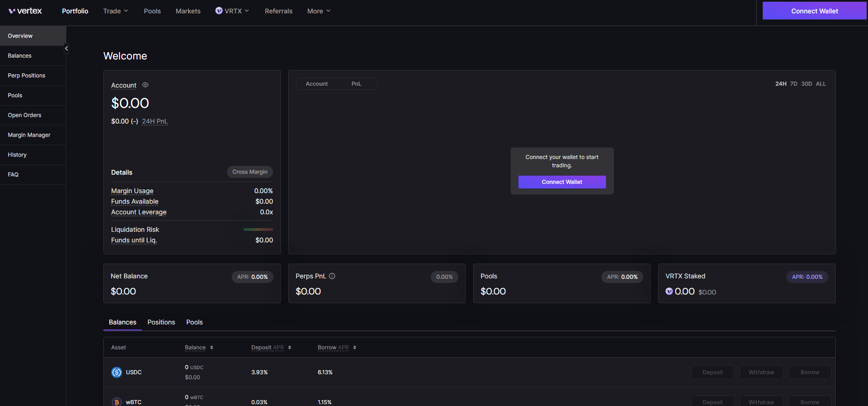Image resolution: width=868 pixels, height=406 pixels.
Task: Select 30D chart timeframe
Action: [807, 84]
